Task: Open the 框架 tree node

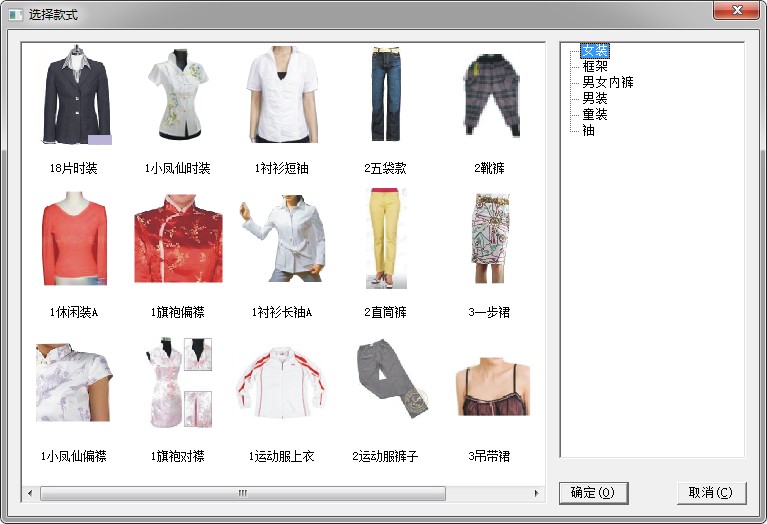Action: point(594,66)
